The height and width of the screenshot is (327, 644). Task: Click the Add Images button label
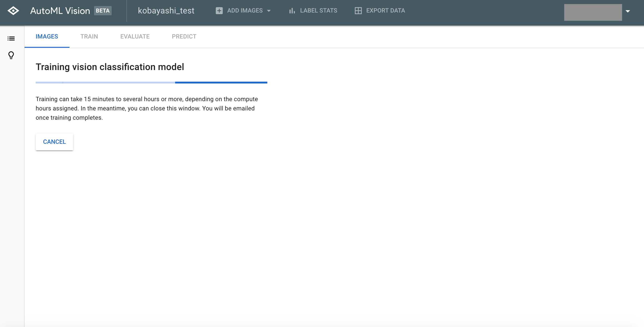(x=245, y=10)
